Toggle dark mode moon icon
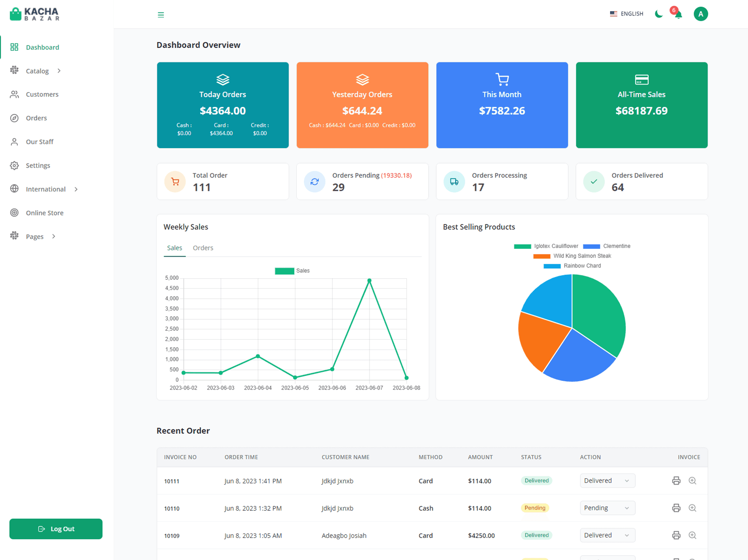The image size is (748, 560). coord(659,14)
